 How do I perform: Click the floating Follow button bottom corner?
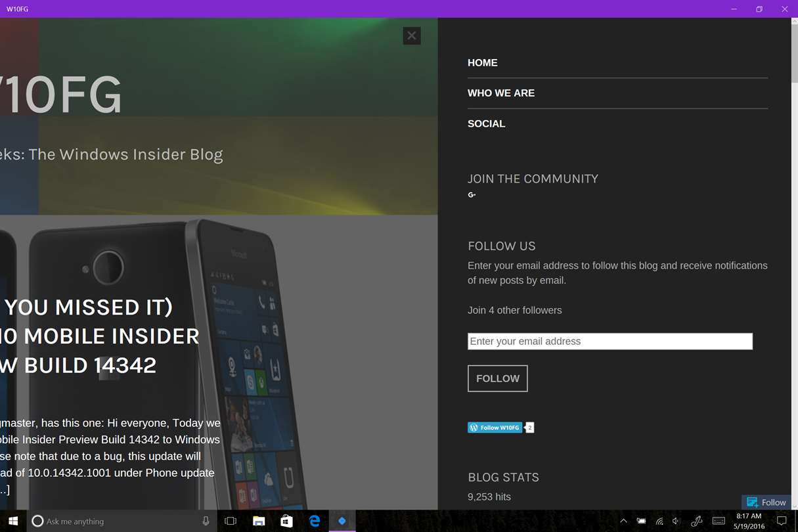tap(766, 502)
